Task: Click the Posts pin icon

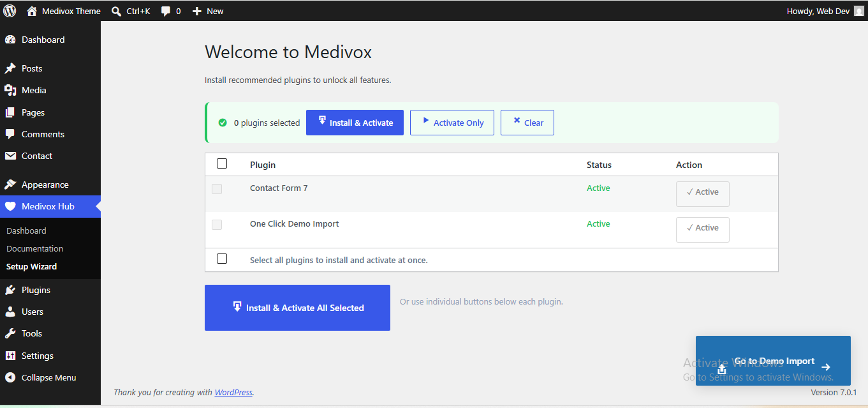Action: (x=10, y=68)
